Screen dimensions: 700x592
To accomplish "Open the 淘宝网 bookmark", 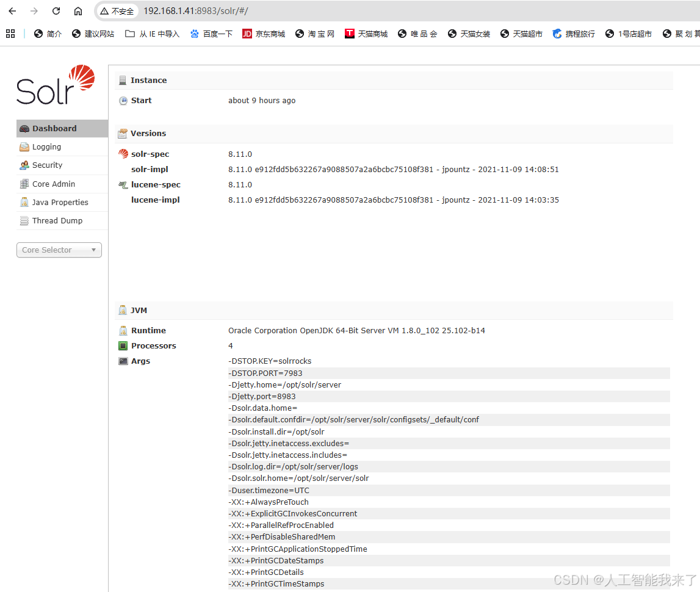I will point(315,34).
